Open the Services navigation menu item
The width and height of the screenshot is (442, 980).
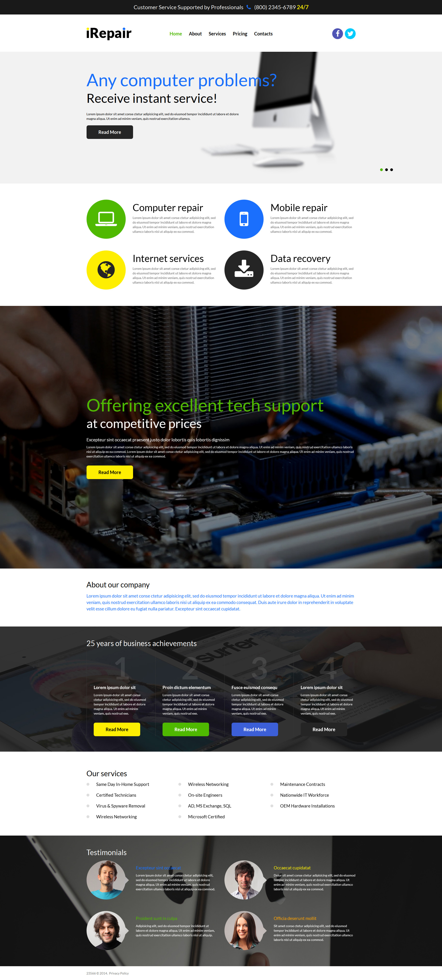pos(218,34)
